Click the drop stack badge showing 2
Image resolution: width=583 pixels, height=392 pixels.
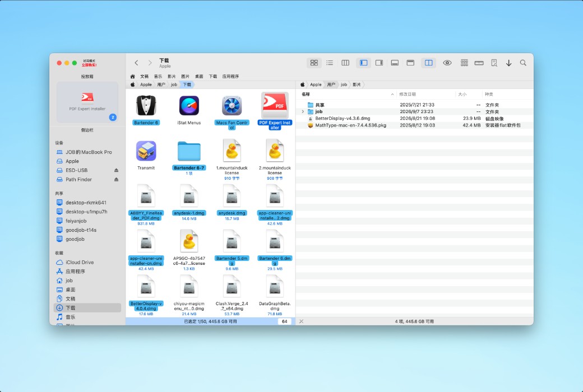point(113,117)
